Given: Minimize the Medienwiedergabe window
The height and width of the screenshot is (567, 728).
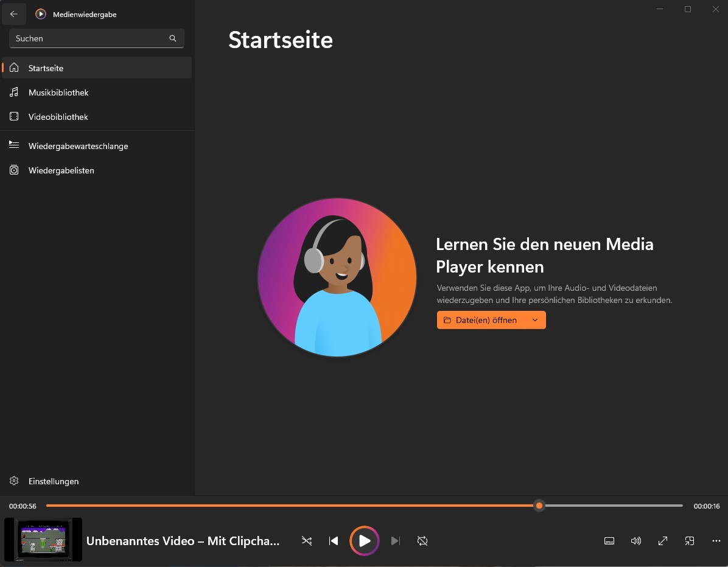Looking at the screenshot, I should tap(660, 9).
